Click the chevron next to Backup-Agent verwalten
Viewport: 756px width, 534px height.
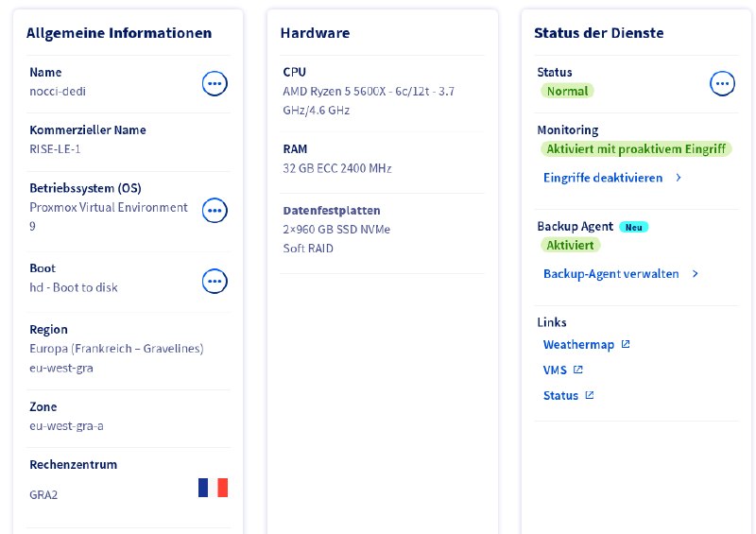point(695,273)
